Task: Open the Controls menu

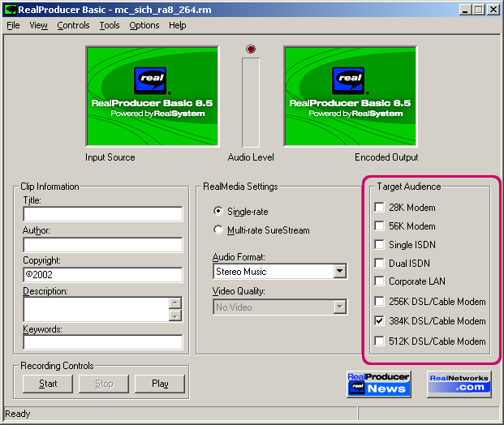Action: tap(73, 25)
